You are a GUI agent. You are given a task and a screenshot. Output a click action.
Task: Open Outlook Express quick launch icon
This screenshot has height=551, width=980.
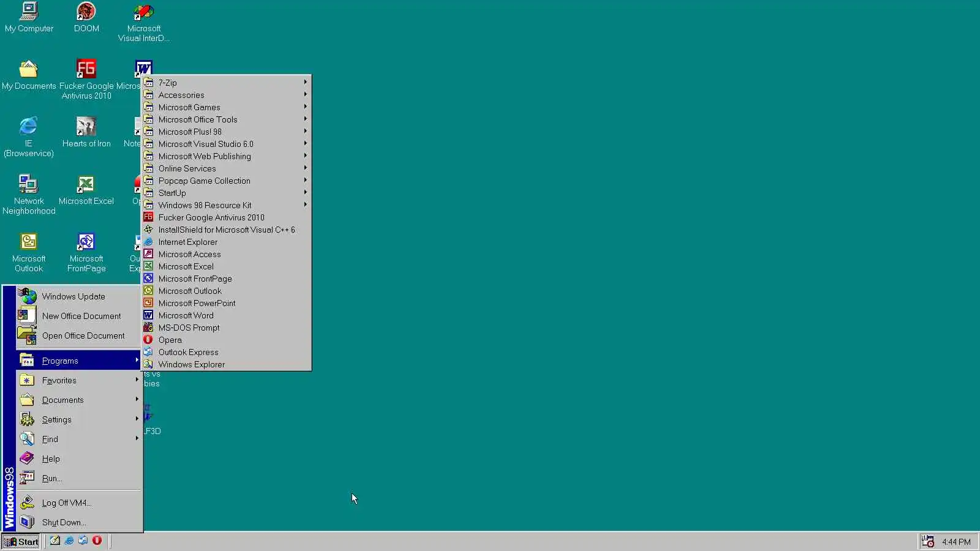pyautogui.click(x=83, y=541)
